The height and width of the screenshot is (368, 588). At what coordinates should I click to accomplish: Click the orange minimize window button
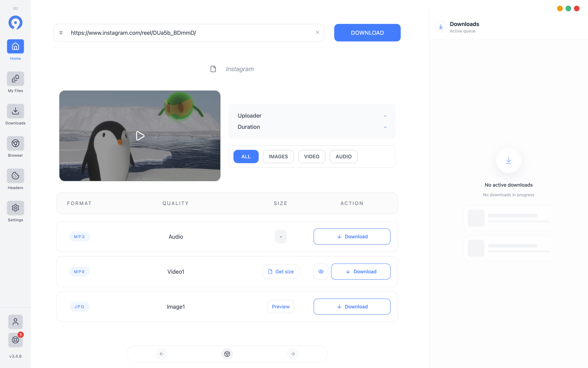560,8
